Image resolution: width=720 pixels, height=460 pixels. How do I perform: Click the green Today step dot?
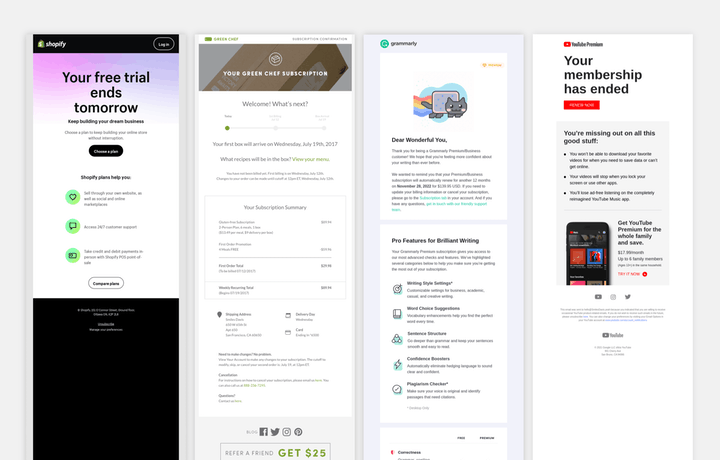[x=227, y=128]
